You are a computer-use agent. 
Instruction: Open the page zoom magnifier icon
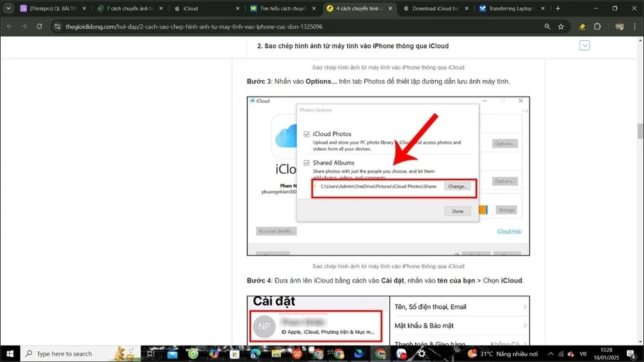(x=547, y=26)
